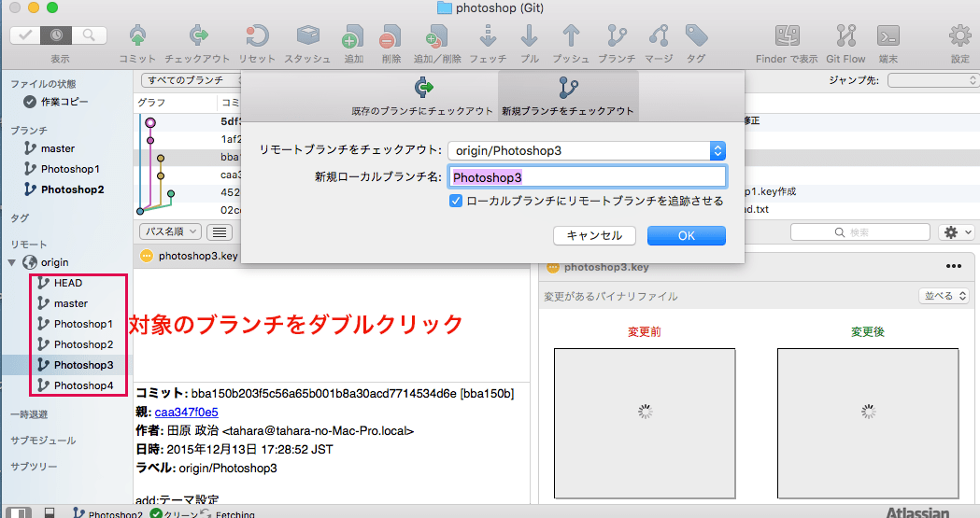Click the 変更後 after preview thumbnail
980x518 pixels.
coord(868,424)
